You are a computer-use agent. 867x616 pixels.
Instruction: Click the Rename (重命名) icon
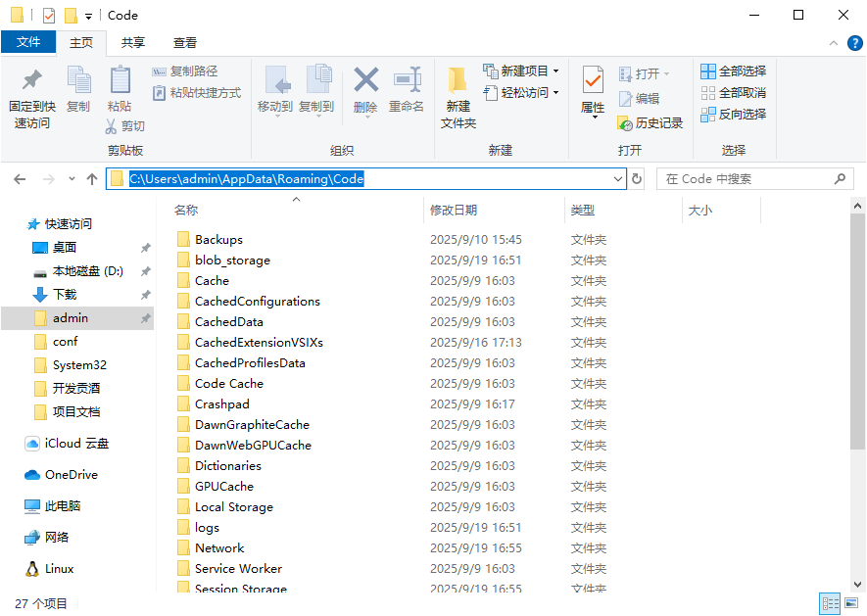(x=407, y=79)
